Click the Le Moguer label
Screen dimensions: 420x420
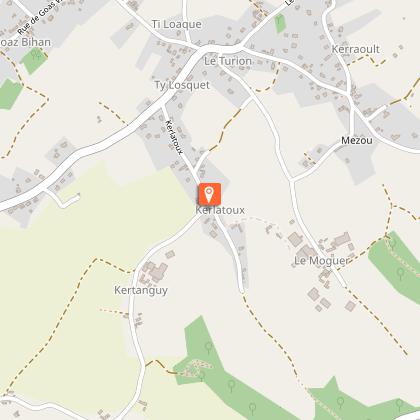(x=321, y=261)
